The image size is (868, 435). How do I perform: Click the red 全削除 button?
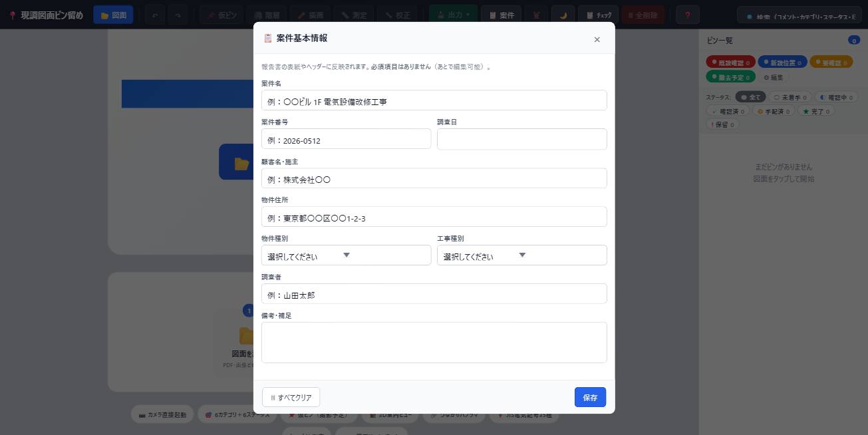click(643, 15)
